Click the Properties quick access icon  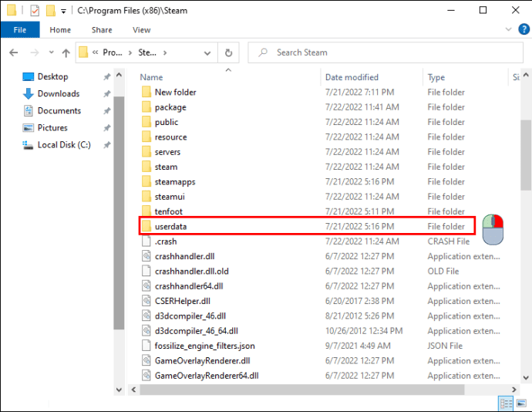pos(35,11)
